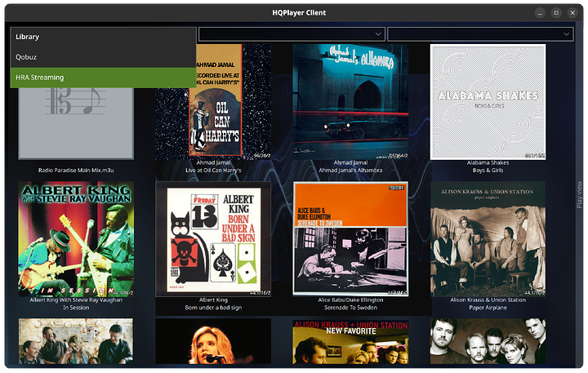Select the Live at Oil Can Harry's album cover
The image size is (588, 373).
pos(233,102)
